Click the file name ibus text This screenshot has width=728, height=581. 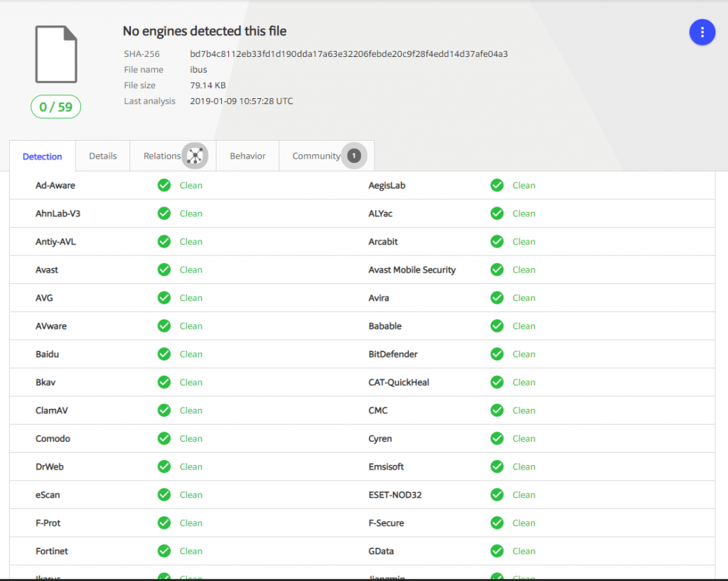198,70
